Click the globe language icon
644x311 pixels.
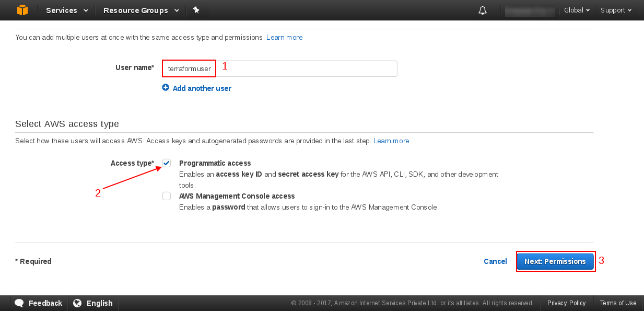coord(77,303)
